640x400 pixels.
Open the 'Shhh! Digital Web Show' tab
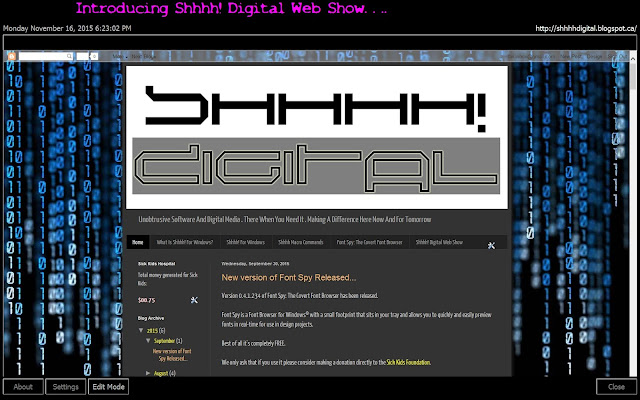point(439,242)
